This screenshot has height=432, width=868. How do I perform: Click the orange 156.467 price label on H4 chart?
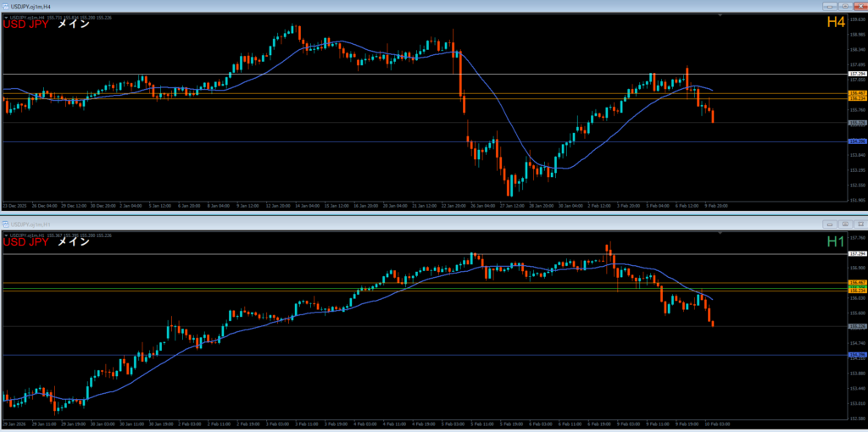(x=856, y=92)
